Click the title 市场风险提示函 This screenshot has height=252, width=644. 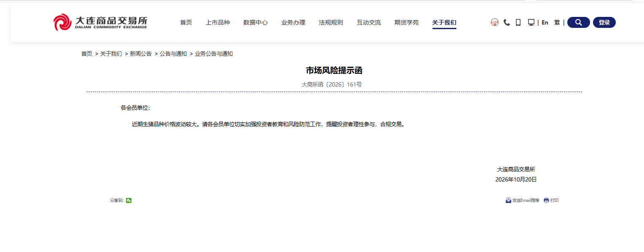pyautogui.click(x=334, y=70)
